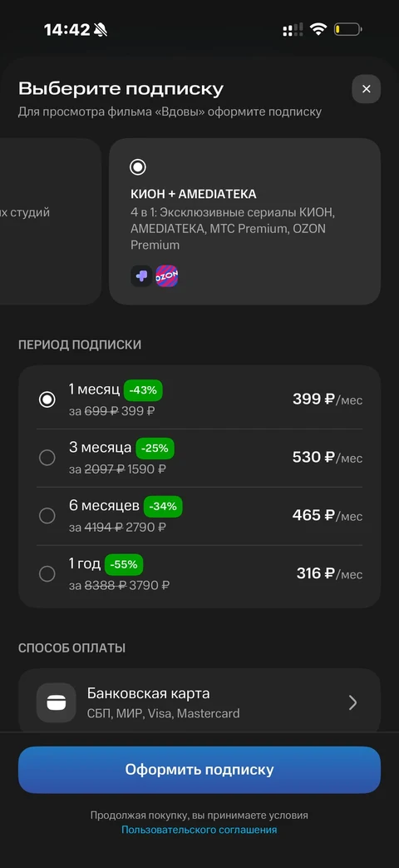Choose the 1 месяц subscription period
The image size is (399, 868).
tap(199, 399)
